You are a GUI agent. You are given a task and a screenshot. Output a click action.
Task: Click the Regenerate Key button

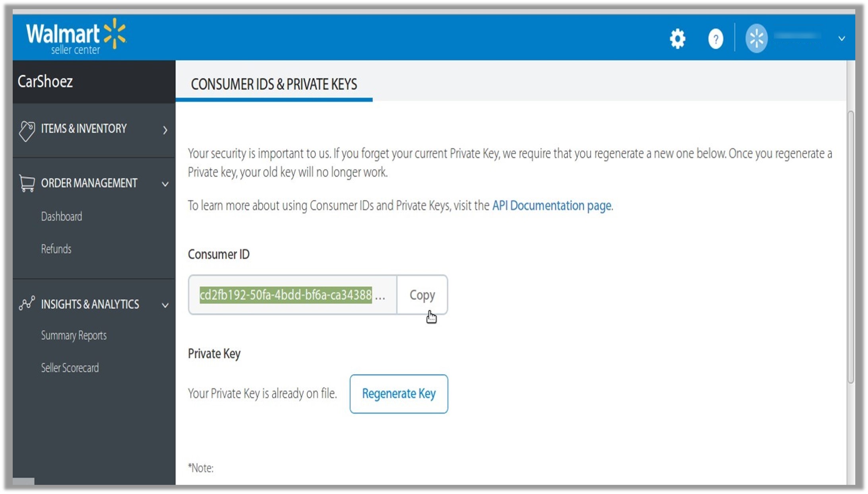click(398, 393)
